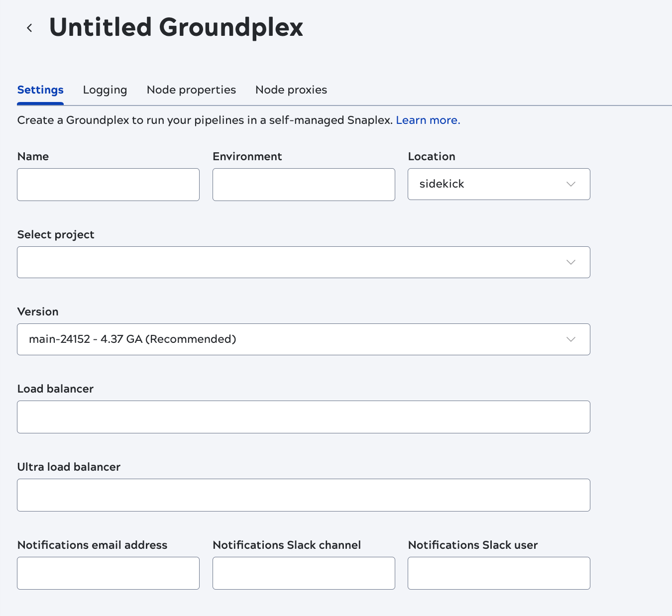Open the Learn more link
This screenshot has height=616, width=672.
pos(428,120)
